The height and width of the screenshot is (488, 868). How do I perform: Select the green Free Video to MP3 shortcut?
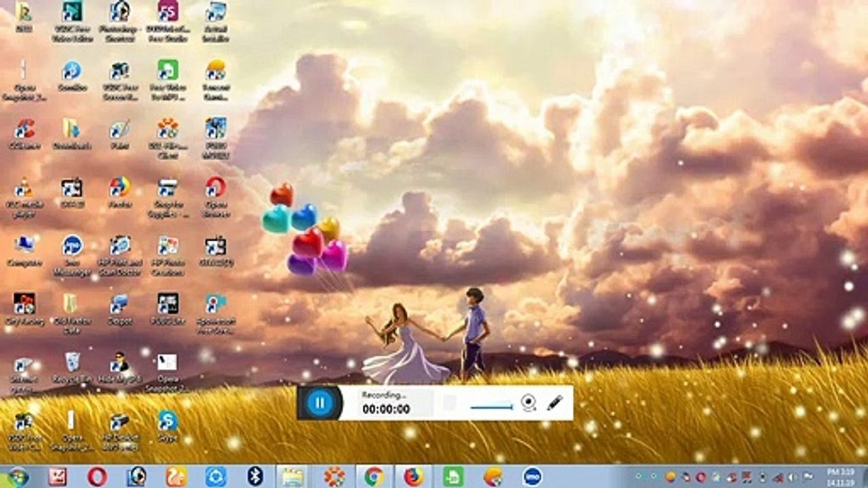click(x=167, y=81)
